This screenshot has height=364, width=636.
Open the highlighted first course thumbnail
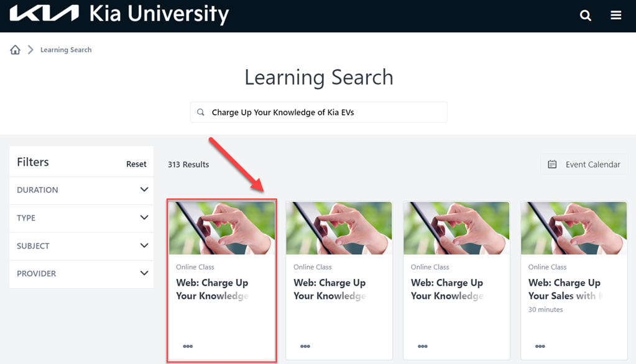point(222,228)
